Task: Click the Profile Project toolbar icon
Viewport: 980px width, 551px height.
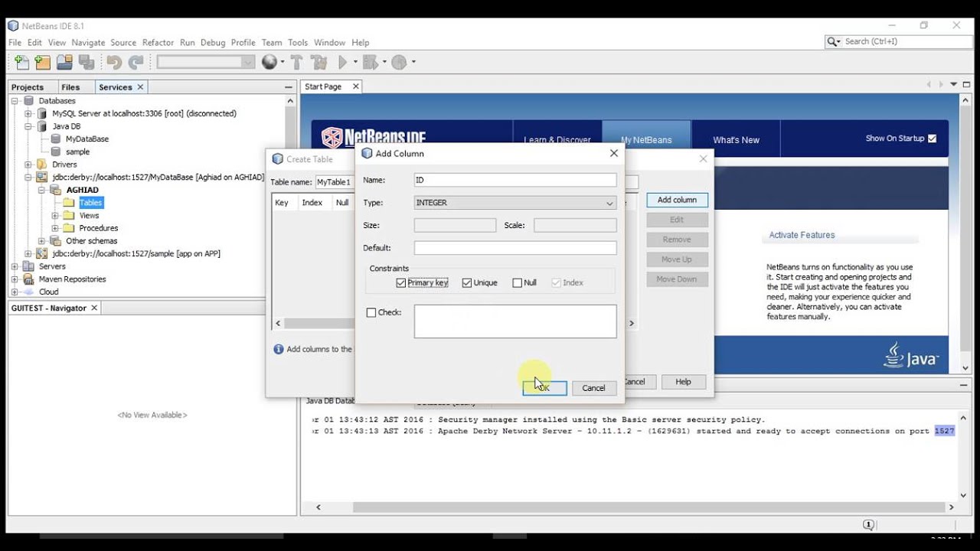Action: (x=399, y=63)
